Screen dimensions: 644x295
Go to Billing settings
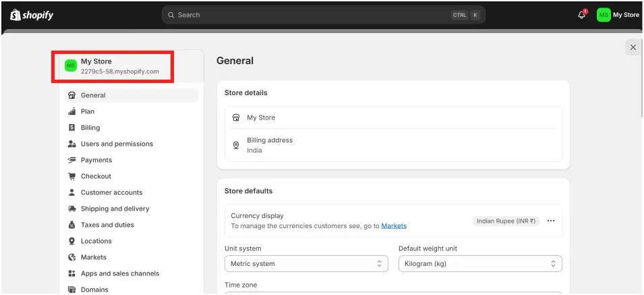point(131,128)
